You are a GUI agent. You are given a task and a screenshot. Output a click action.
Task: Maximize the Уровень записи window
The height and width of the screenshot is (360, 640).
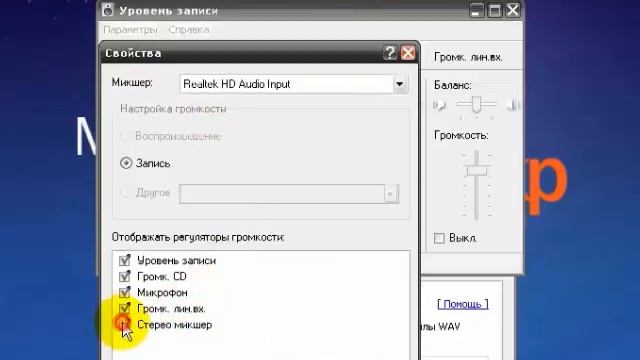(x=495, y=10)
